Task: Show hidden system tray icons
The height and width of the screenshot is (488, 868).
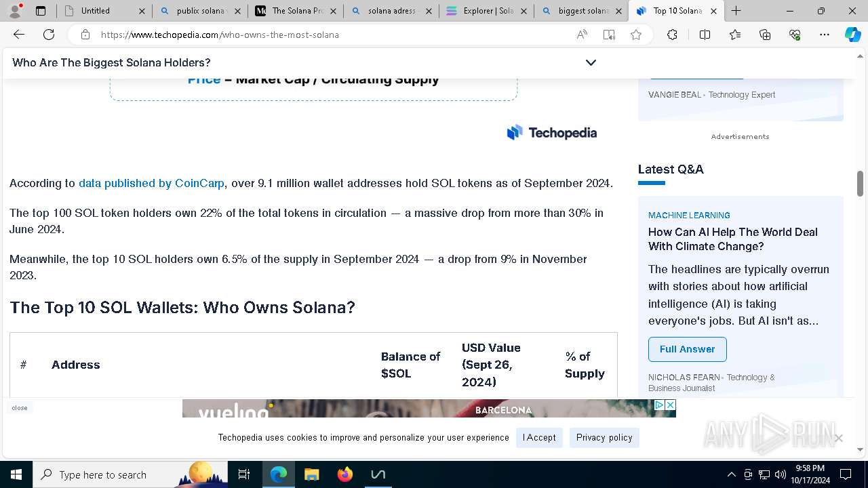Action: (x=731, y=474)
